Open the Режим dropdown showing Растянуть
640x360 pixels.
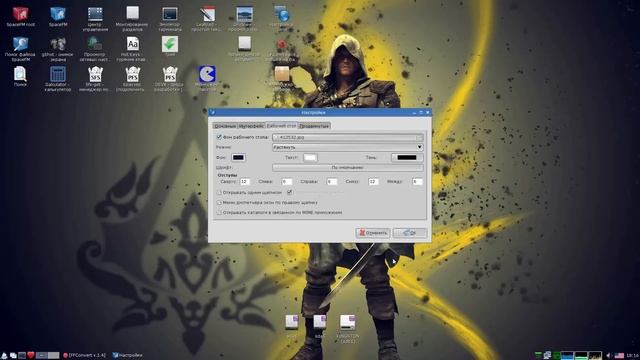pos(348,147)
